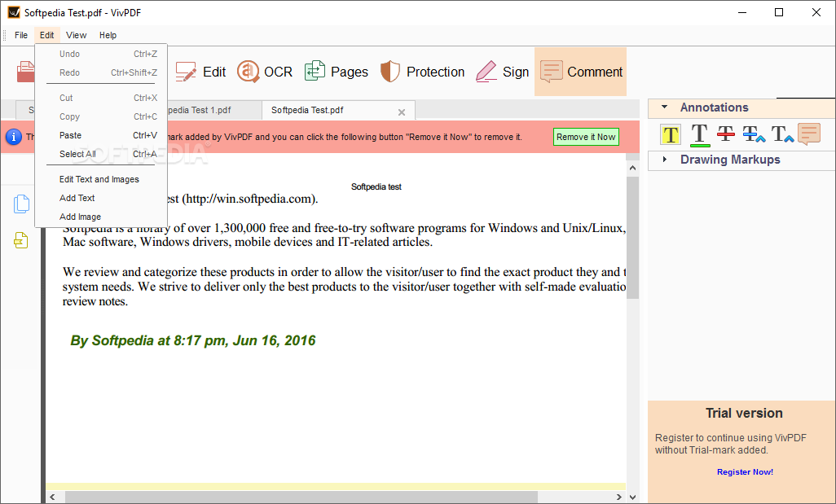
Task: Click the Register Now! link
Action: [745, 472]
